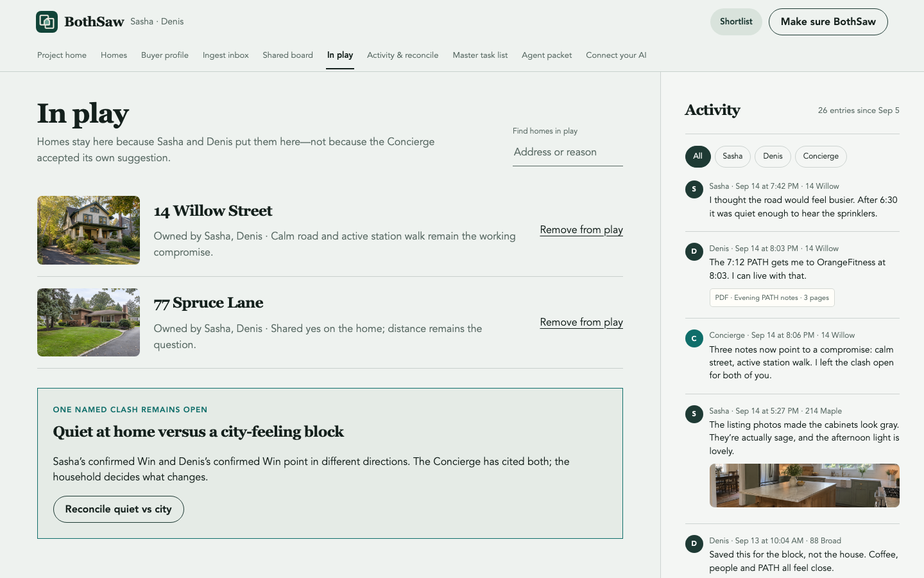Filter activity by Sasha
This screenshot has height=578, width=924.
[x=732, y=156]
